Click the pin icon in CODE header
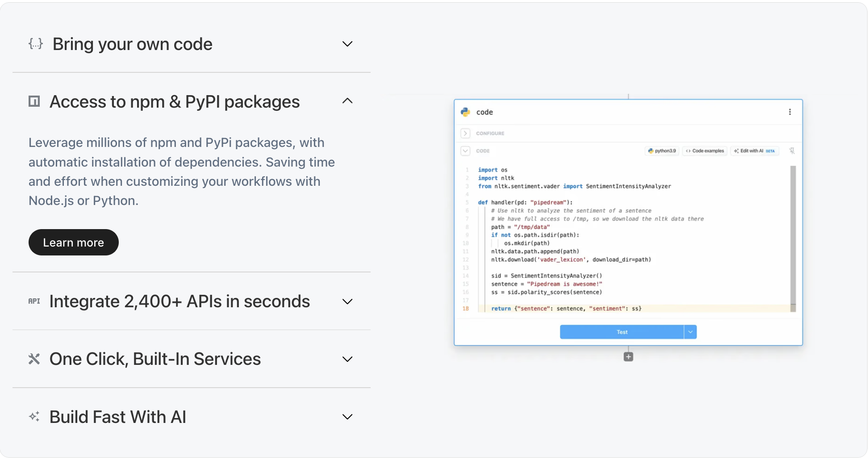 [x=792, y=151]
